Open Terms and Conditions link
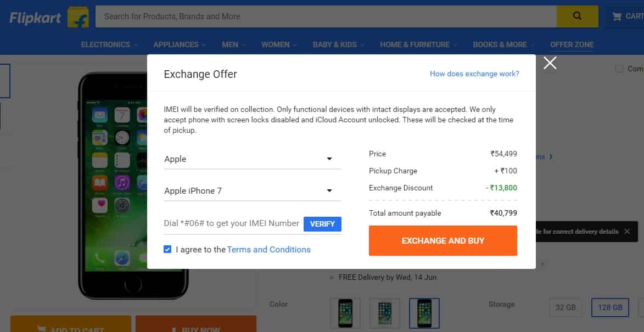The image size is (644, 332). pos(268,250)
